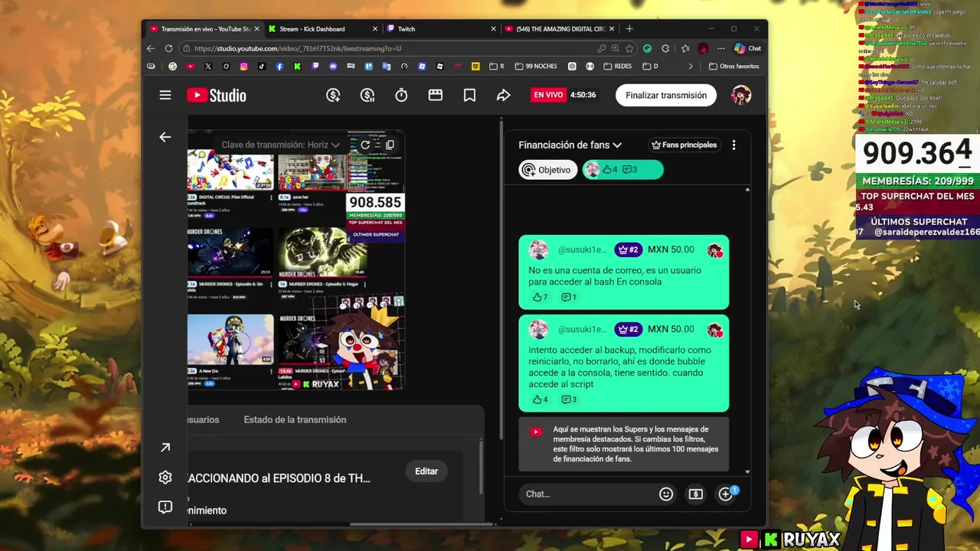The width and height of the screenshot is (980, 551).
Task: Open the TikTok bookmark
Action: (x=262, y=67)
